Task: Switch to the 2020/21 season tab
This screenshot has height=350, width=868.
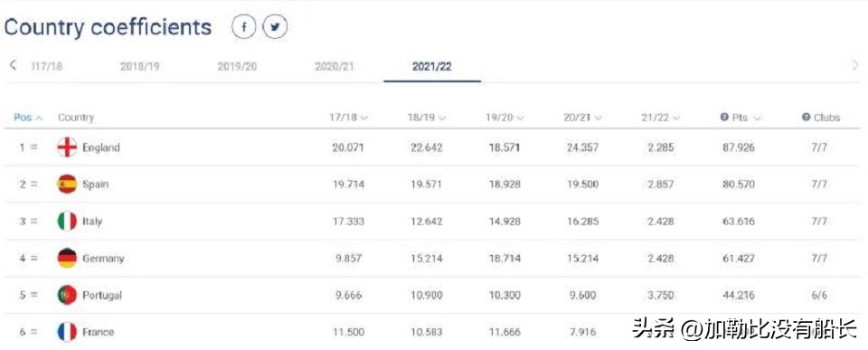Action: (335, 66)
